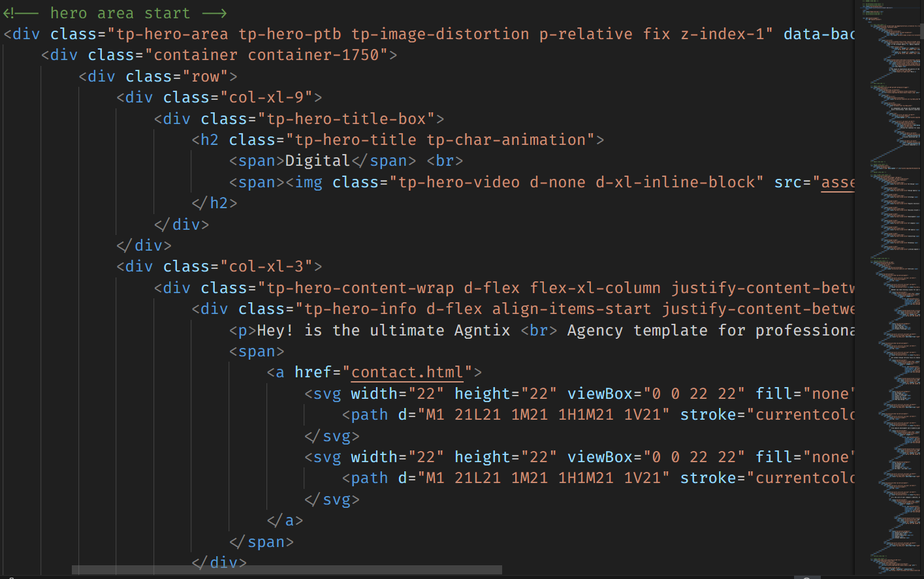Click the tp-hero-content-wrap class name
Image resolution: width=924 pixels, height=579 pixels.
360,288
